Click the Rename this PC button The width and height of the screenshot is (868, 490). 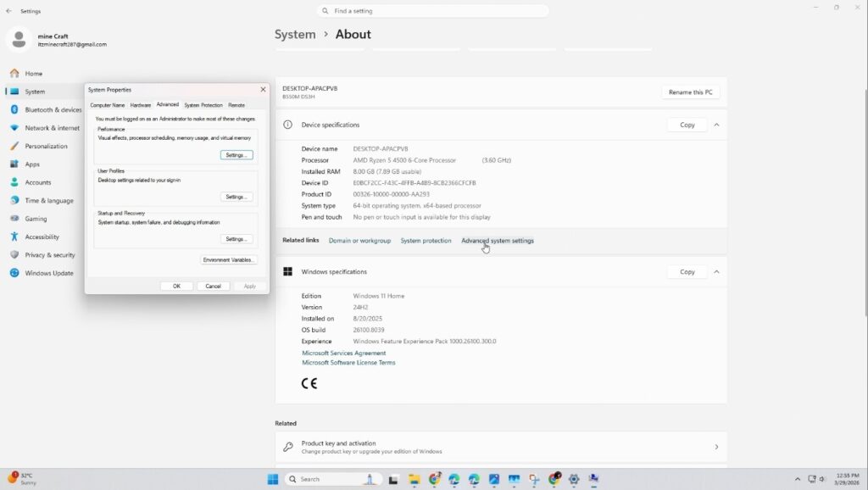(690, 92)
